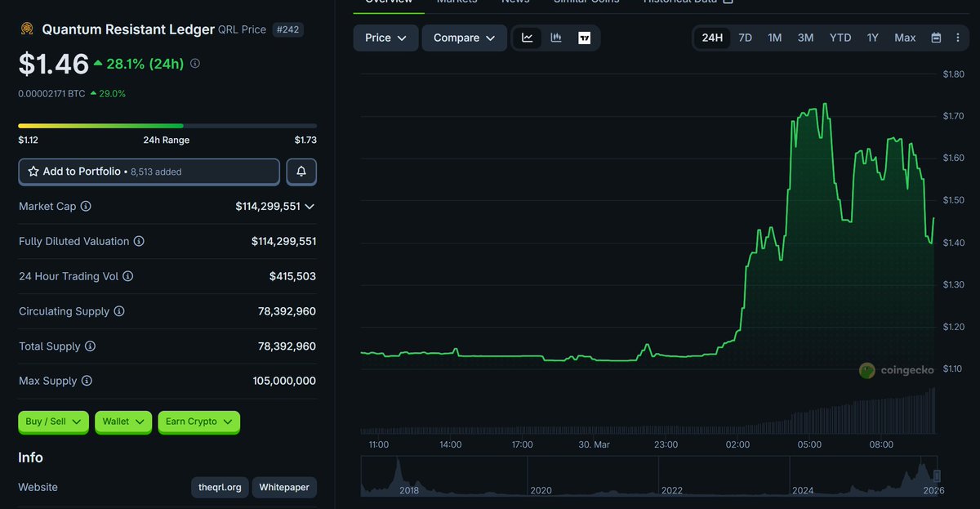Expand the Market Cap chevron

pos(309,207)
